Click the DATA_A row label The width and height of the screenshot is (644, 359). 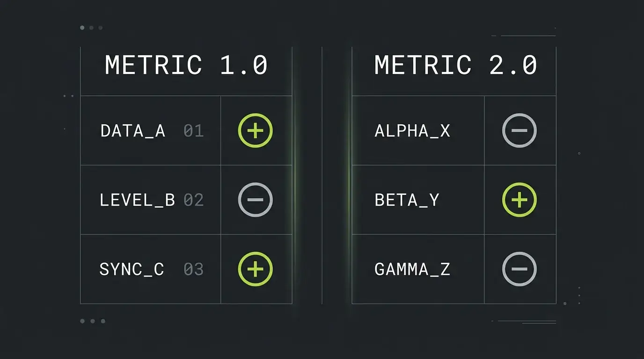[x=133, y=131]
